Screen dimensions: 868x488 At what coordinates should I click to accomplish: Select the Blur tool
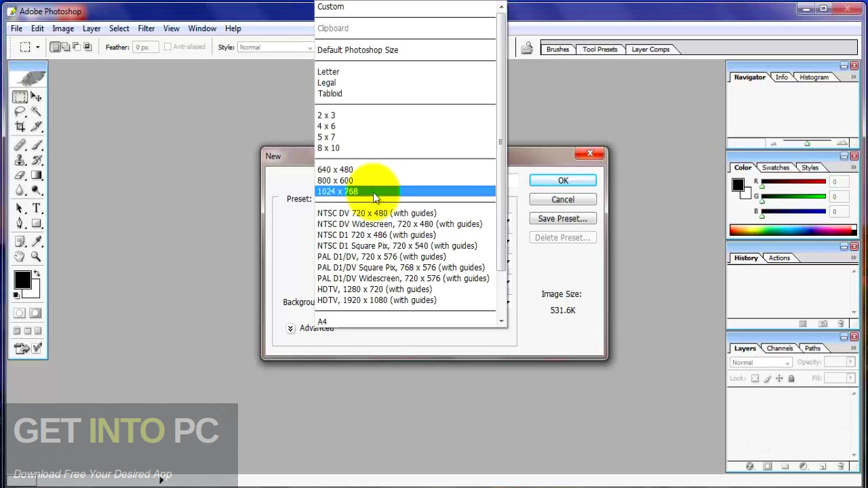coord(21,190)
